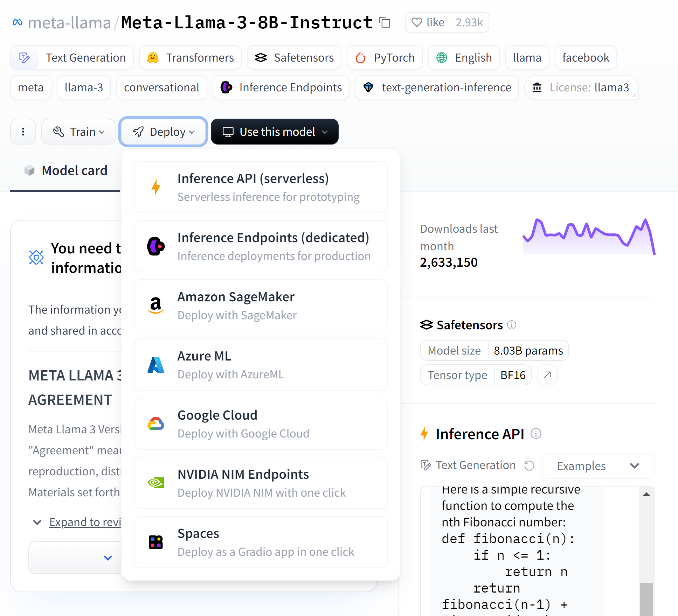
Task: Expand the license review section
Action: (85, 522)
